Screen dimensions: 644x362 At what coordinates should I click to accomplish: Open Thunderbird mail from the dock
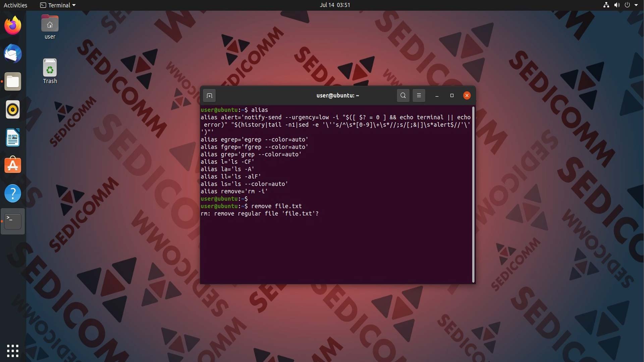[13, 54]
